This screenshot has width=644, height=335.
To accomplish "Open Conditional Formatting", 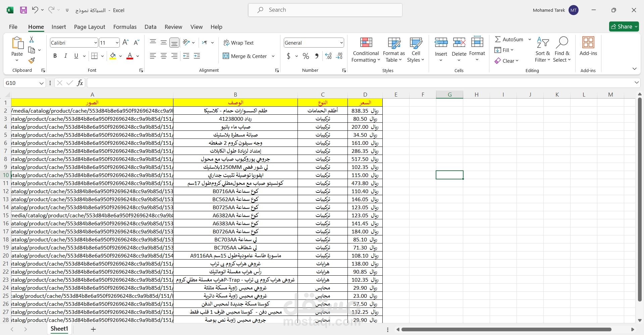I will pos(366,50).
